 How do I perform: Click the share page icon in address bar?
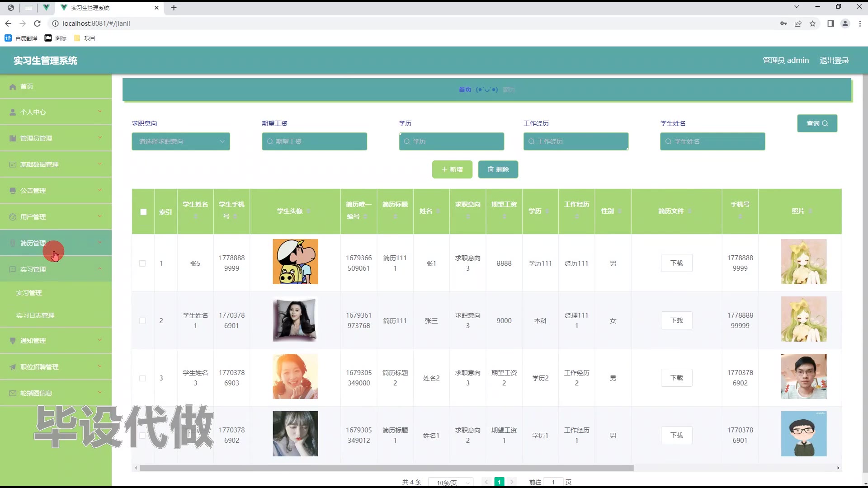798,23
